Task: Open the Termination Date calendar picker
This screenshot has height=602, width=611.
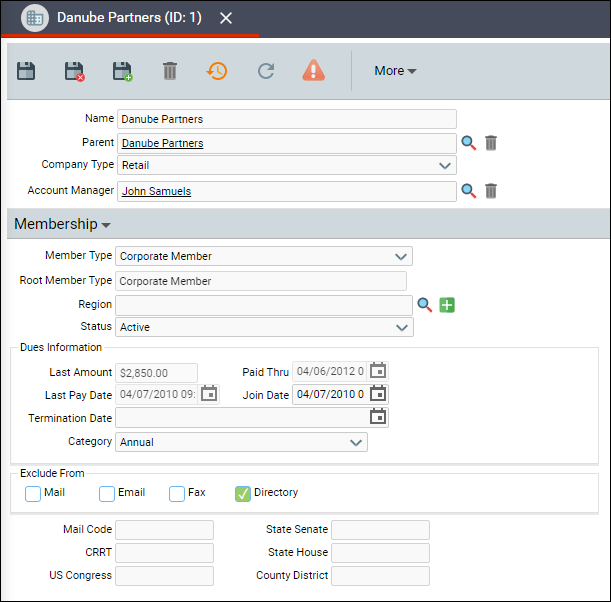Action: (378, 417)
